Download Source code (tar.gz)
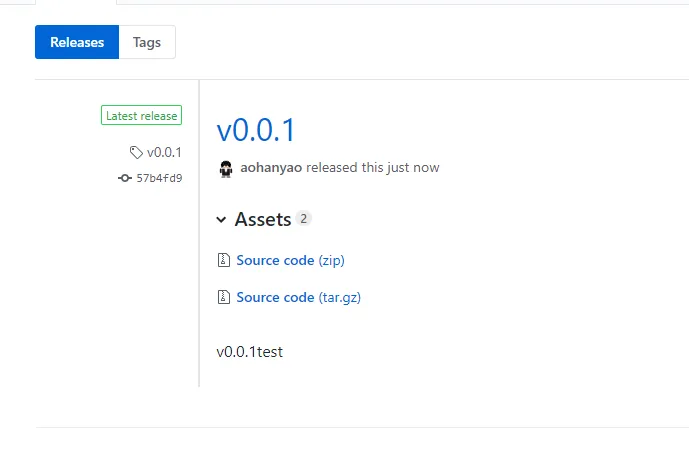Viewport: 689px width, 450px height. pos(299,297)
